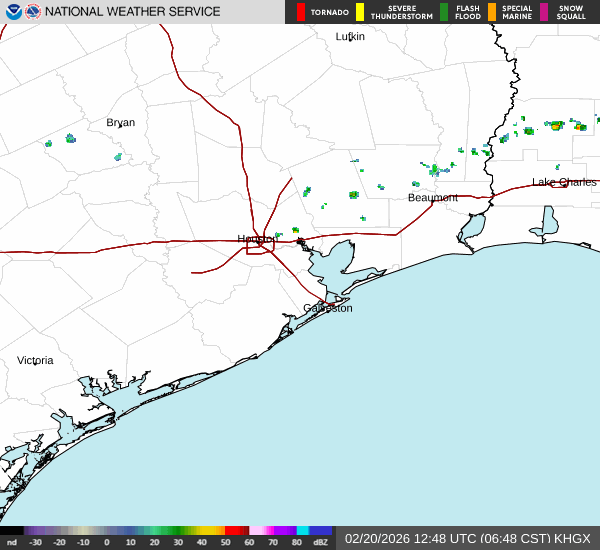Click the National Weather Service emblem
Image resolution: width=600 pixels, height=550 pixels.
[x=34, y=12]
